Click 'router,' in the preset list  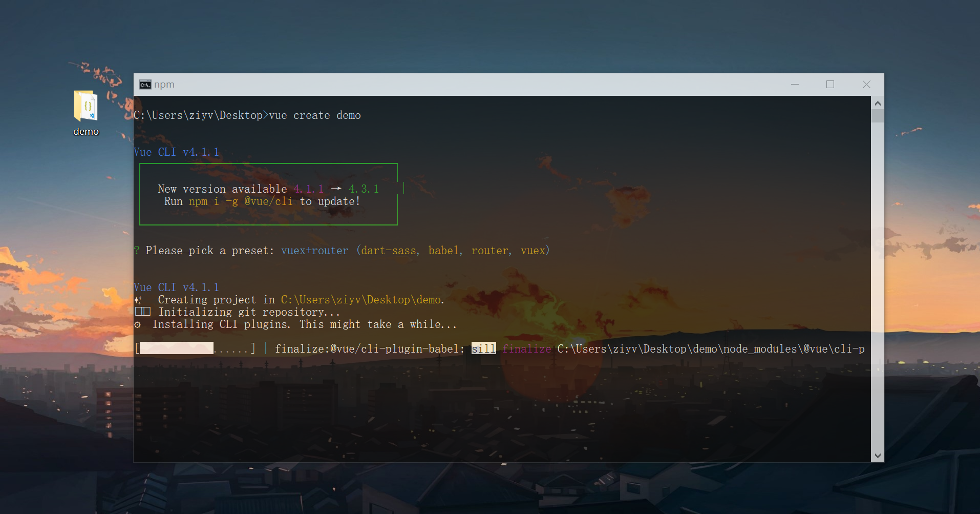click(491, 251)
